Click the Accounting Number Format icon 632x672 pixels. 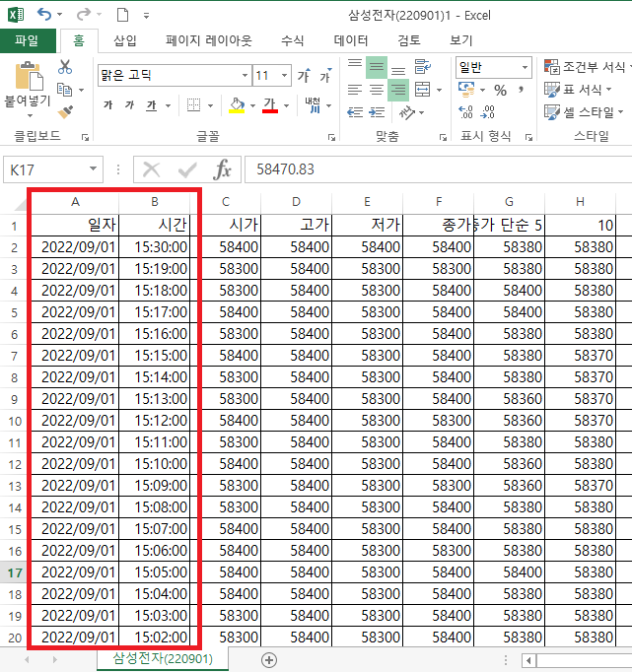(x=466, y=90)
